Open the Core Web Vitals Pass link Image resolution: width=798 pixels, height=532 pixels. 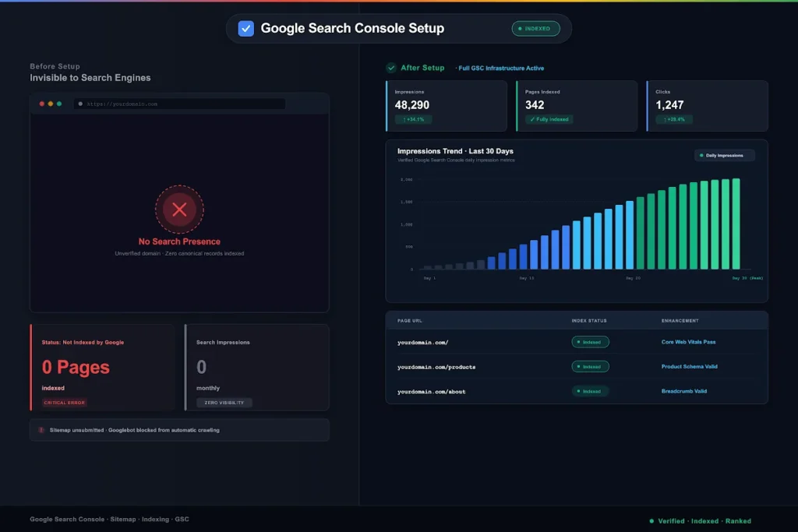(688, 342)
